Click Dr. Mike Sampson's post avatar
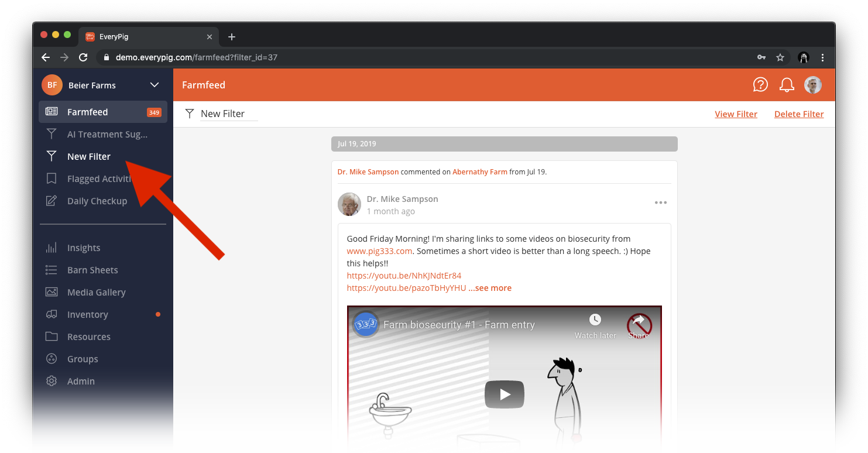 tap(349, 204)
